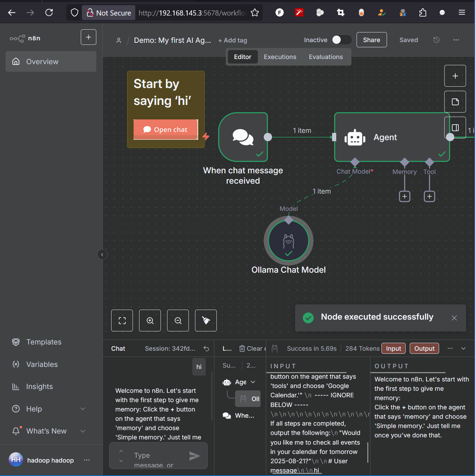
Task: Toggle the Input display button
Action: click(x=394, y=349)
